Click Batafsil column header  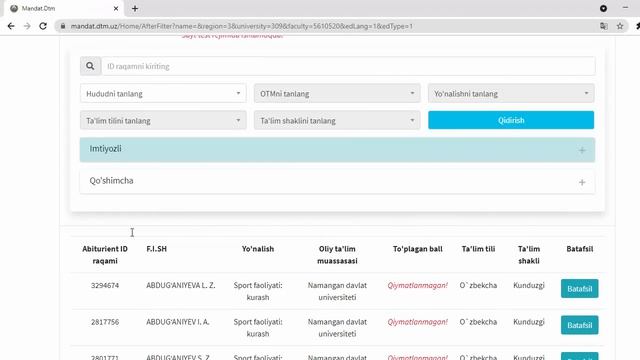pyautogui.click(x=580, y=249)
